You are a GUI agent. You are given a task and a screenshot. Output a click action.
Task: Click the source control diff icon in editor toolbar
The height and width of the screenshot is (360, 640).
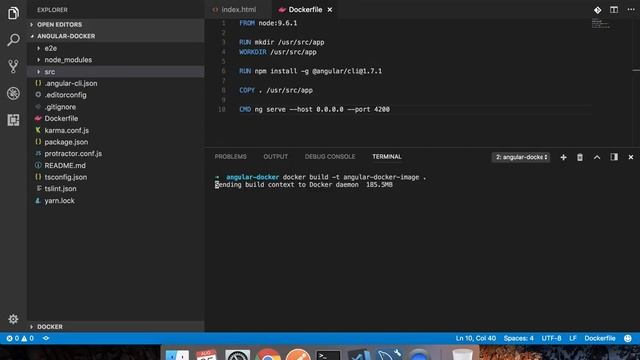(x=597, y=10)
